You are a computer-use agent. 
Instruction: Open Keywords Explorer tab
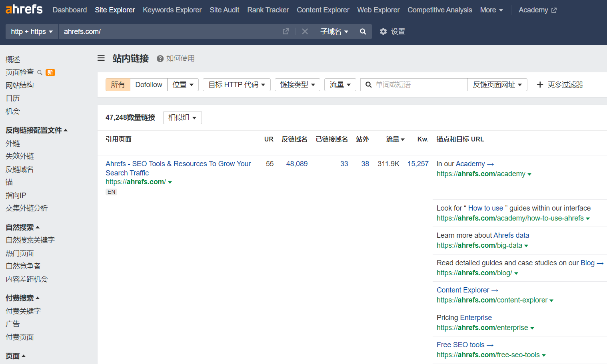click(x=172, y=10)
